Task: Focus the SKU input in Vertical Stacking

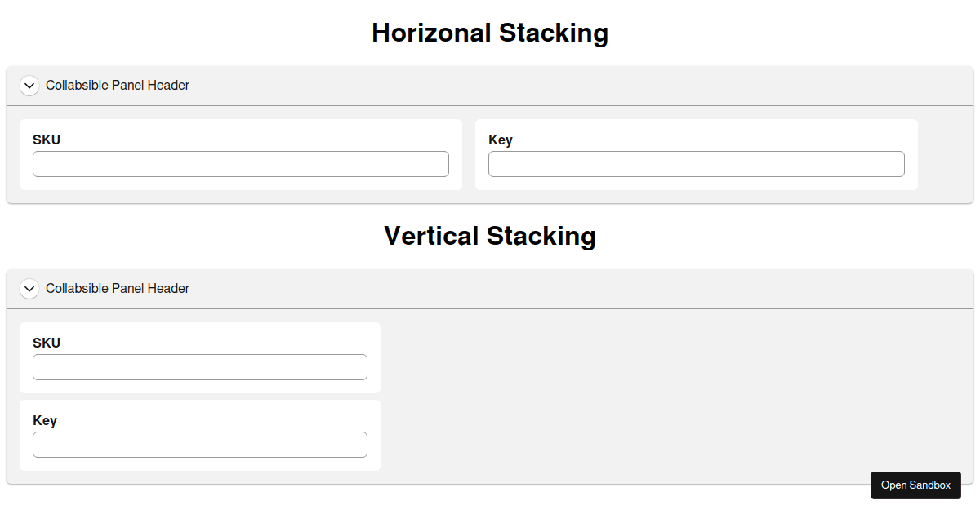Action: click(x=199, y=367)
